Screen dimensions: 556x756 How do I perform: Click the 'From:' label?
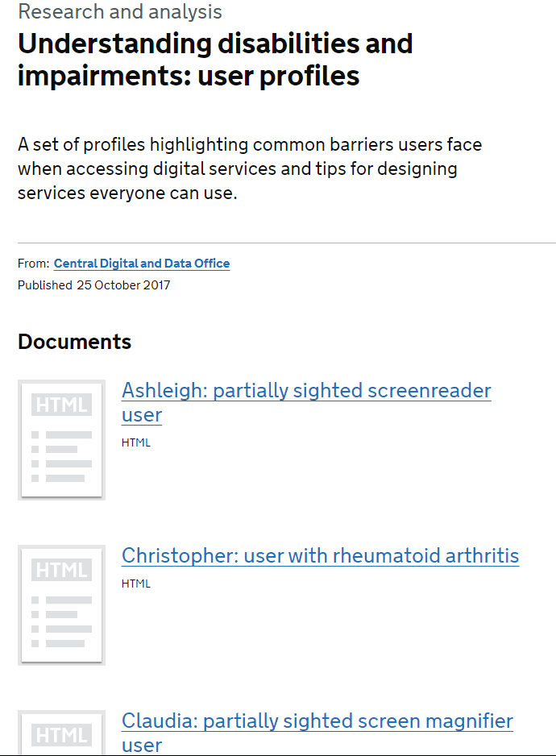[34, 264]
